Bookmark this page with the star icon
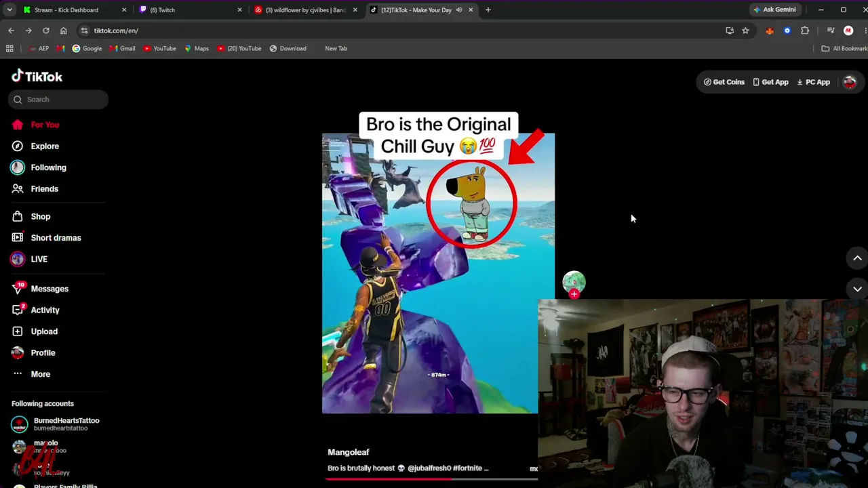Viewport: 868px width, 488px height. 745,30
